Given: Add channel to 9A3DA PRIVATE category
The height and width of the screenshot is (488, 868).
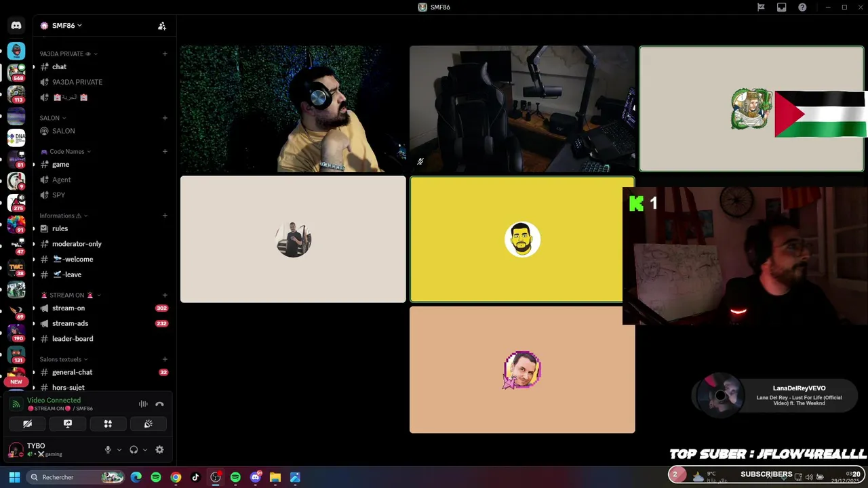Looking at the screenshot, I should 165,54.
